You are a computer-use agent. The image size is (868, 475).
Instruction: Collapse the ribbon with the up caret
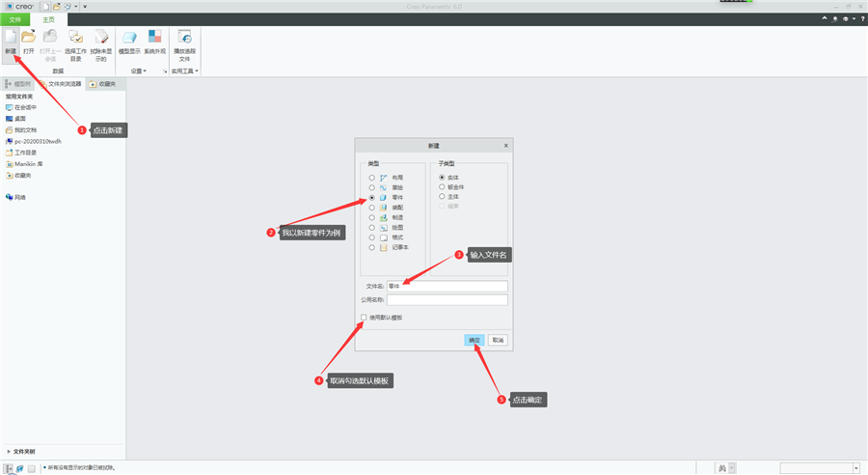tap(825, 18)
